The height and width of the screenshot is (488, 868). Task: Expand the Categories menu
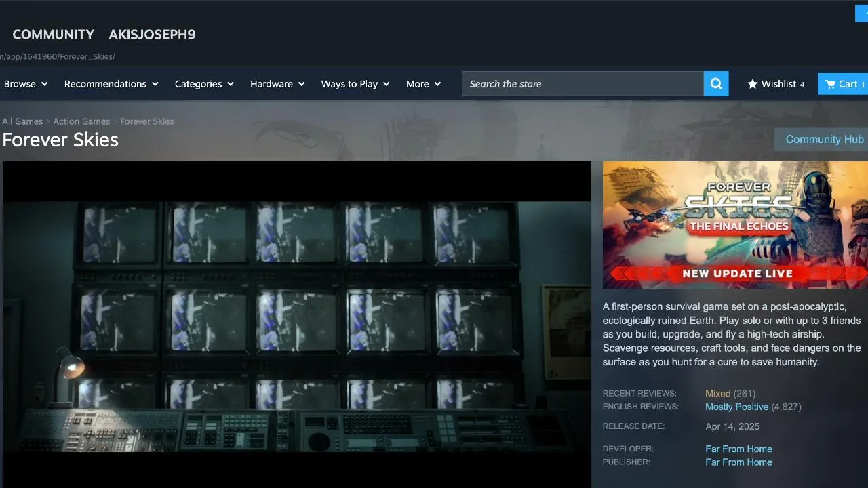click(x=204, y=84)
